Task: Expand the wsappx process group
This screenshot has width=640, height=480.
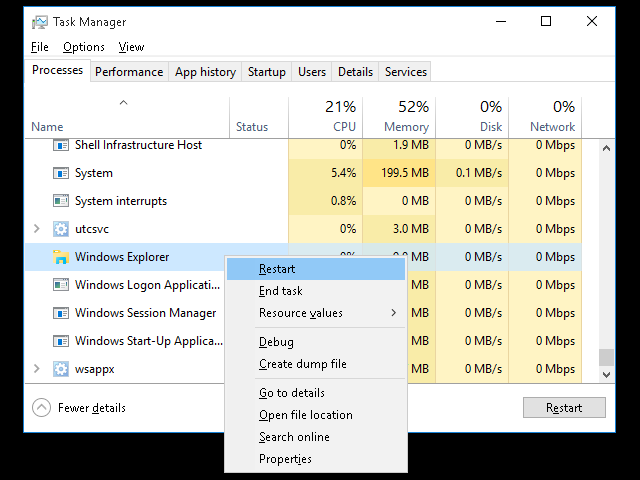Action: pyautogui.click(x=37, y=369)
